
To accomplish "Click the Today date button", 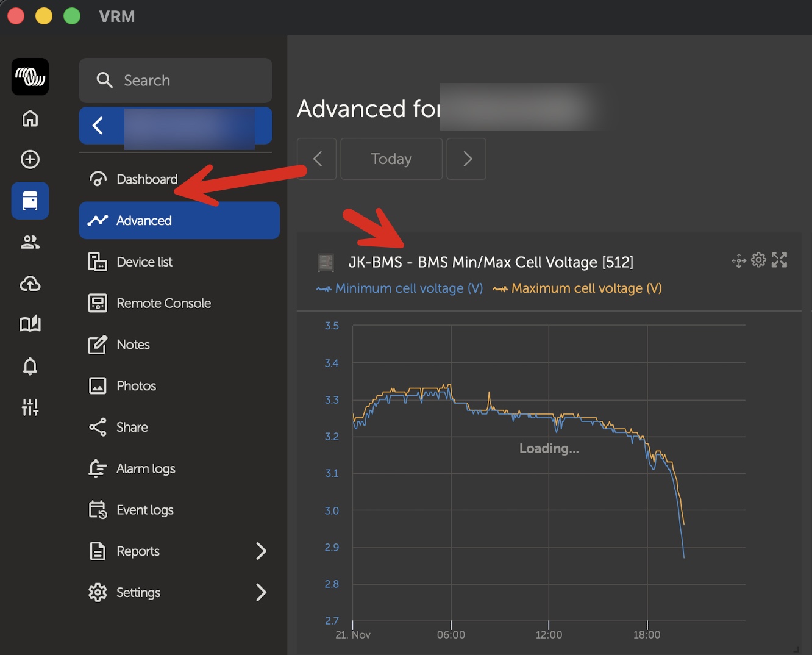I will coord(391,159).
